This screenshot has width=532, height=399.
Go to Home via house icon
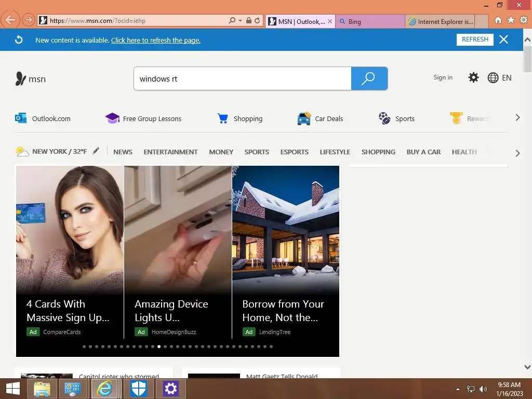click(498, 20)
